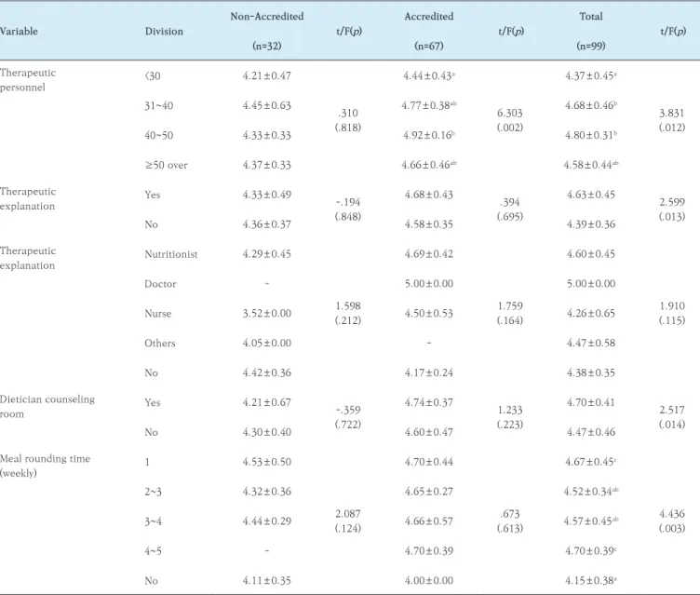Click the value '4.77±0.38'
The height and width of the screenshot is (595, 700).
tap(429, 106)
